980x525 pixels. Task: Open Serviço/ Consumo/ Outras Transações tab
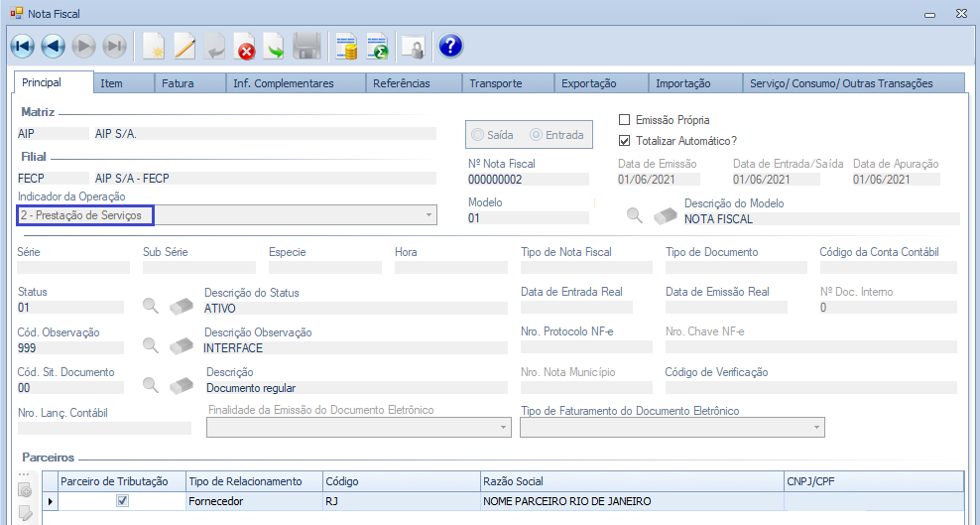[854, 83]
